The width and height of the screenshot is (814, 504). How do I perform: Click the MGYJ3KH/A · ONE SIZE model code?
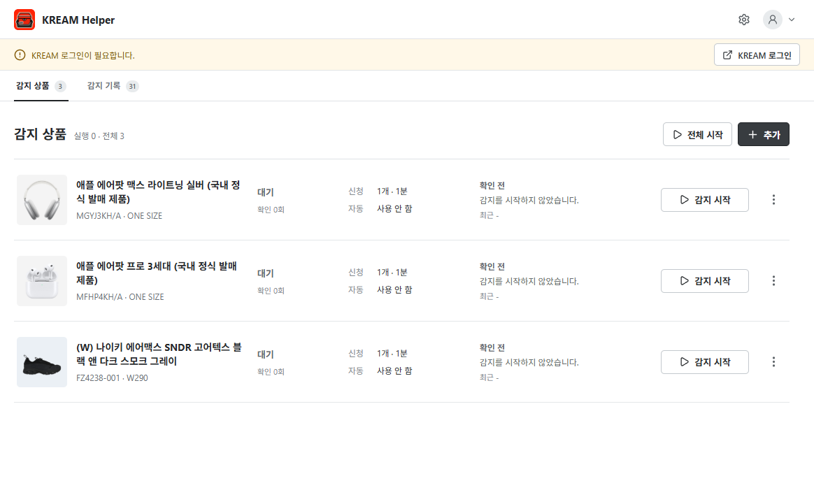(x=120, y=216)
